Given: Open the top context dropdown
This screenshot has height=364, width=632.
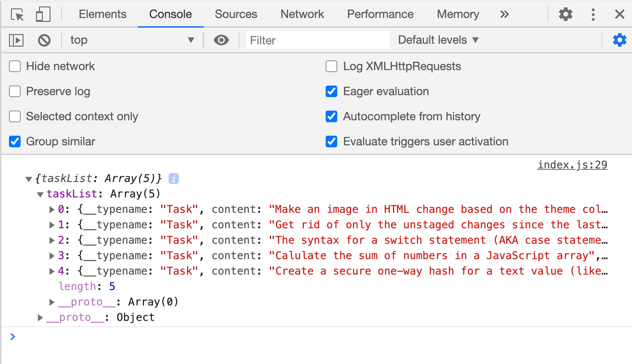Looking at the screenshot, I should [x=132, y=40].
